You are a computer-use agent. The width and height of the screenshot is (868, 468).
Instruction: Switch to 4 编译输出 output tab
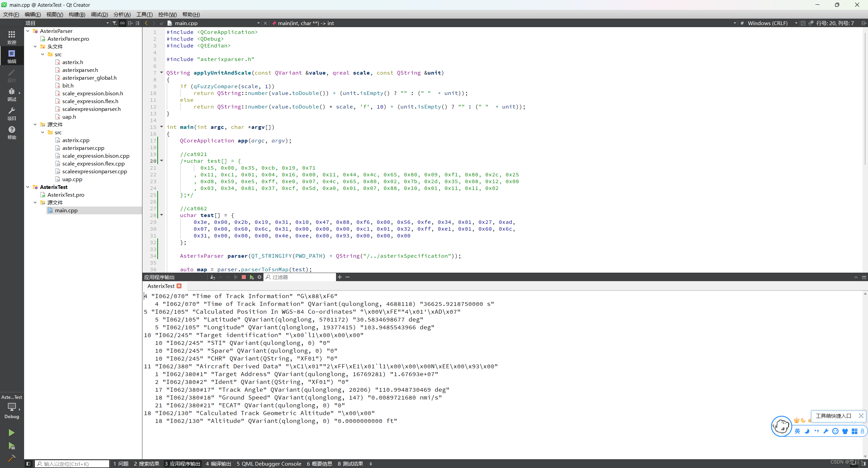click(218, 464)
